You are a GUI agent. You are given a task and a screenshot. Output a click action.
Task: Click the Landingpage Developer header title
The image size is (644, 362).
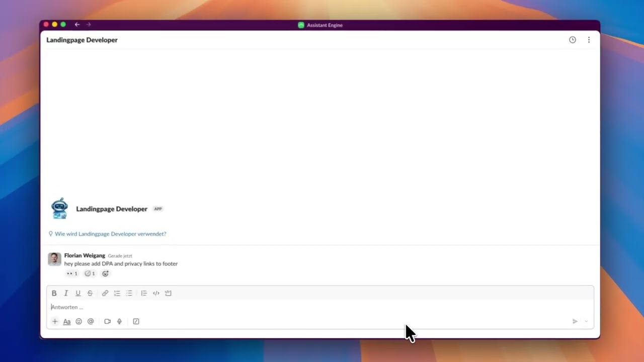pyautogui.click(x=82, y=40)
